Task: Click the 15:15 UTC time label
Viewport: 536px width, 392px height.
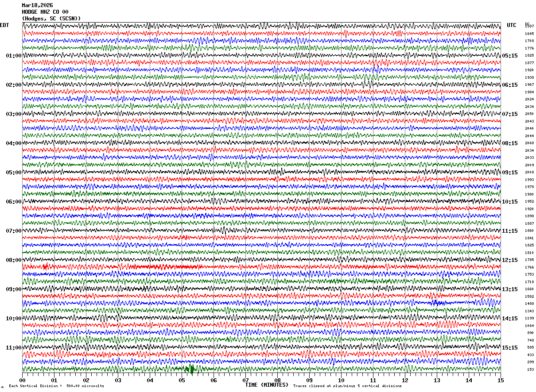Action: (510, 348)
